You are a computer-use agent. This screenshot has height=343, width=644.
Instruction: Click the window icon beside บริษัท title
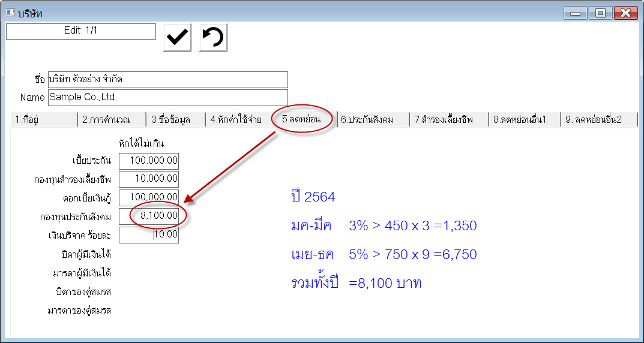coord(10,13)
